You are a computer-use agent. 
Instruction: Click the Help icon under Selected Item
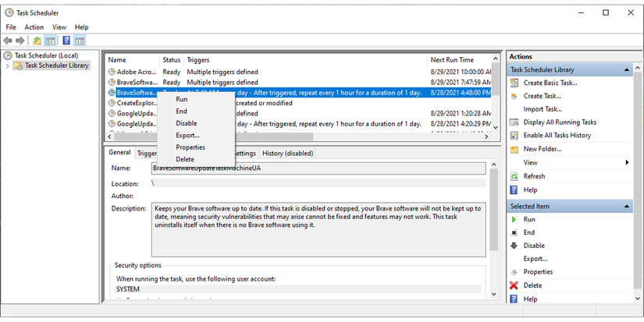(514, 299)
